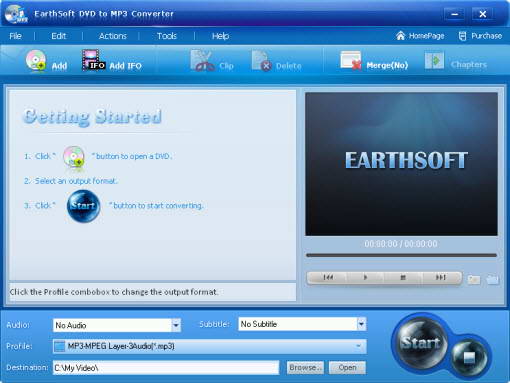The image size is (510, 383).
Task: Open the Actions menu
Action: [x=113, y=36]
